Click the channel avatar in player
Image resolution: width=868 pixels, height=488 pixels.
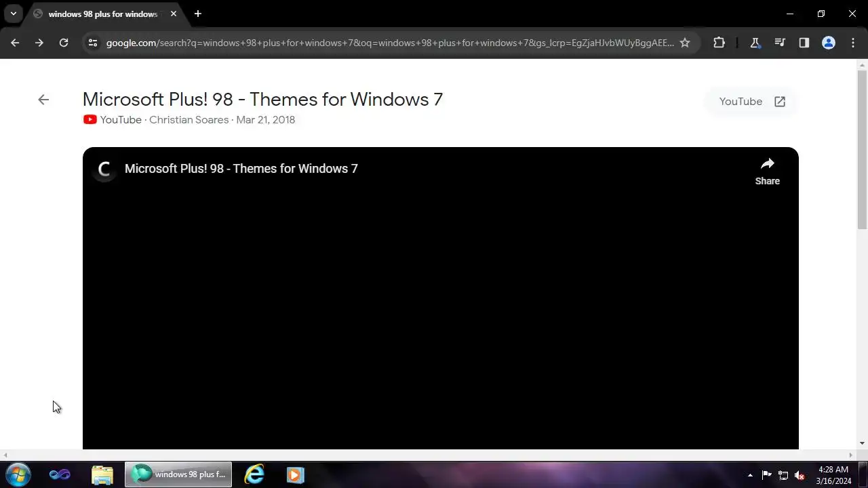(x=104, y=169)
